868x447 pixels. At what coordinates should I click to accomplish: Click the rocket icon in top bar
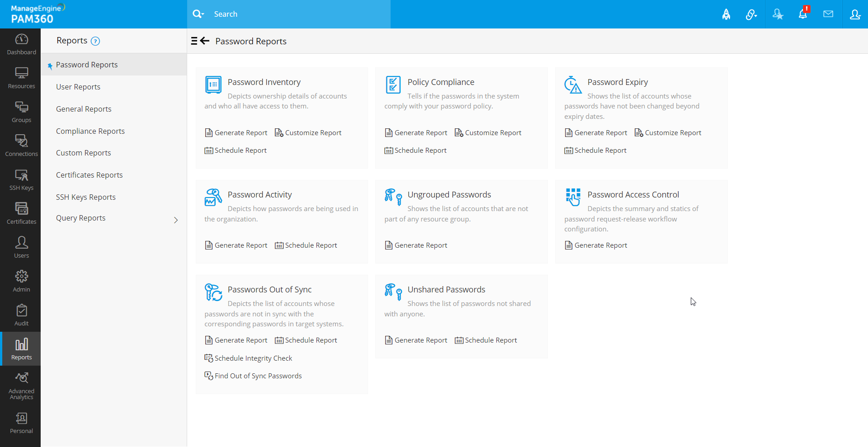point(726,14)
